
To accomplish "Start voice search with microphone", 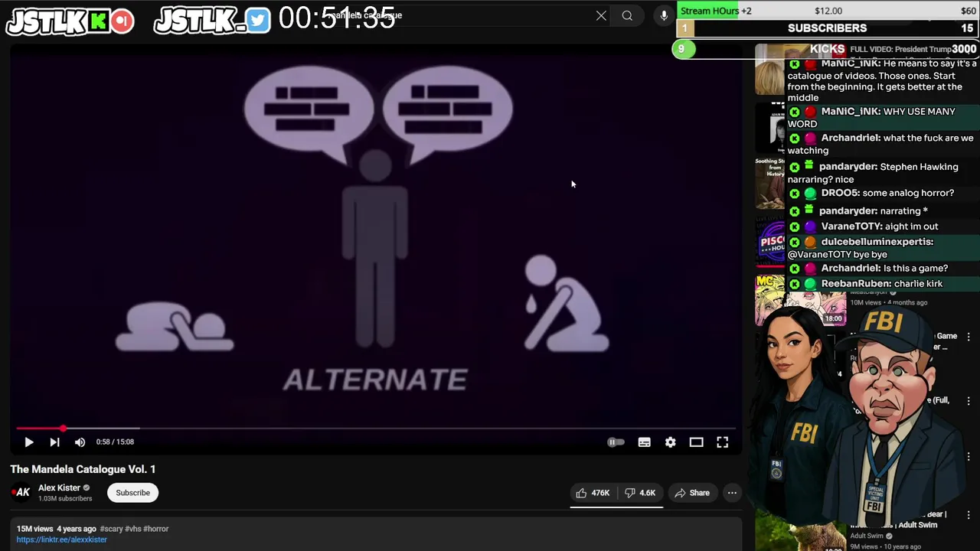I will 664,15.
